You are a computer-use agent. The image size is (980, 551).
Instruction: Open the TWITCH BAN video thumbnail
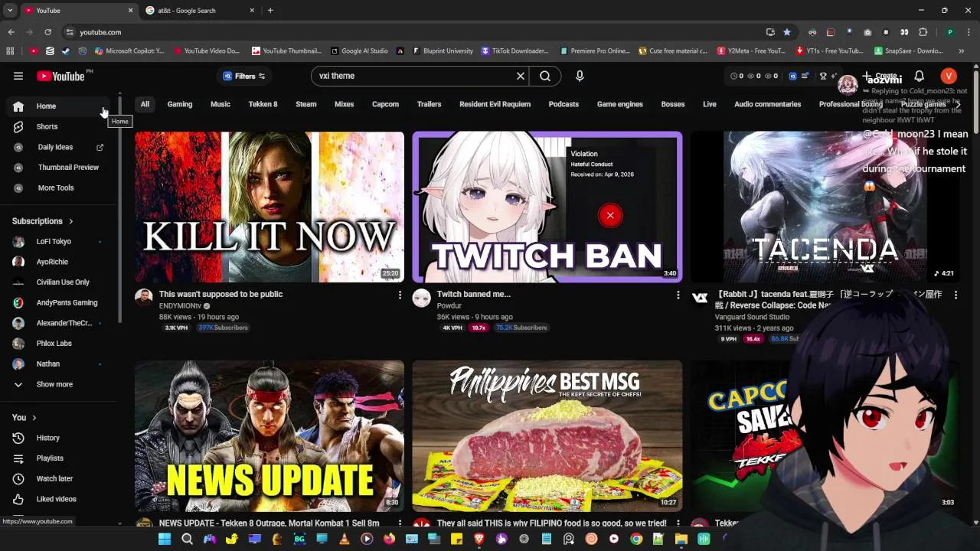coord(547,207)
